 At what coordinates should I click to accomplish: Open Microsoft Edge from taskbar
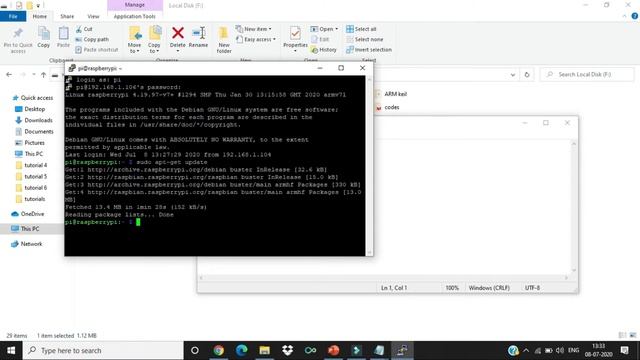click(241, 350)
